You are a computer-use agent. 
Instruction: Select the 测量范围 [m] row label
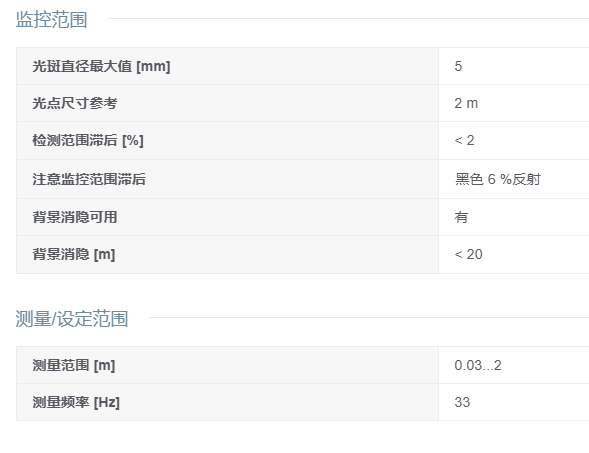point(74,365)
